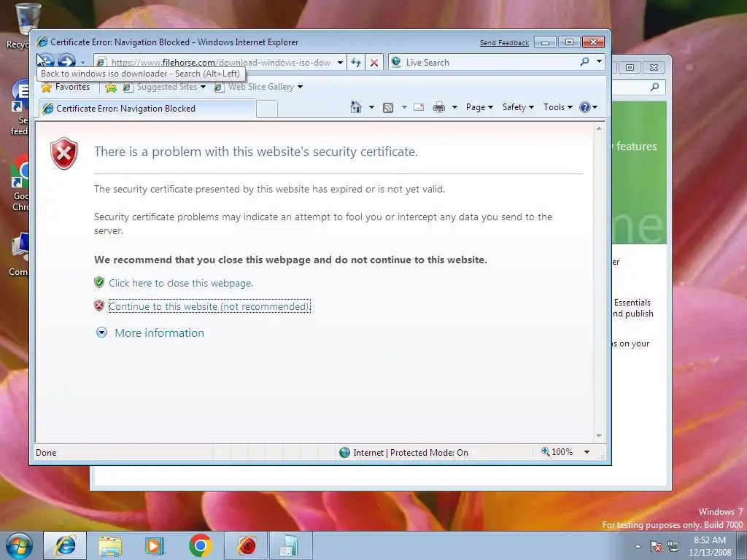
Task: Click the Print icon
Action: [x=438, y=107]
